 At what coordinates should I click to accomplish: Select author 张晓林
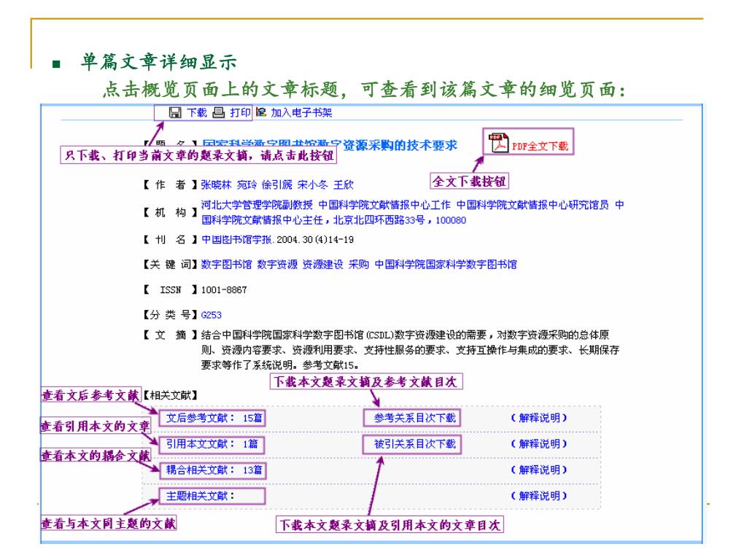click(x=216, y=184)
